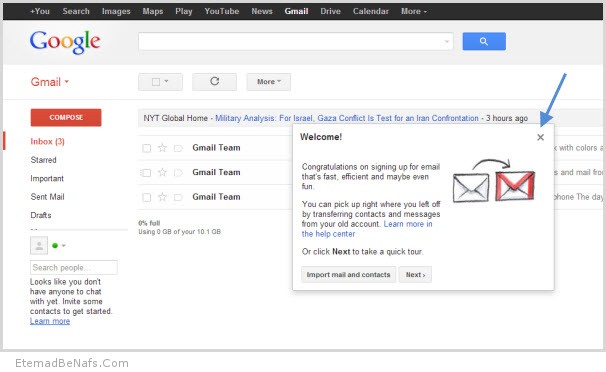
Task: Close the Welcome popup with X
Action: point(540,137)
